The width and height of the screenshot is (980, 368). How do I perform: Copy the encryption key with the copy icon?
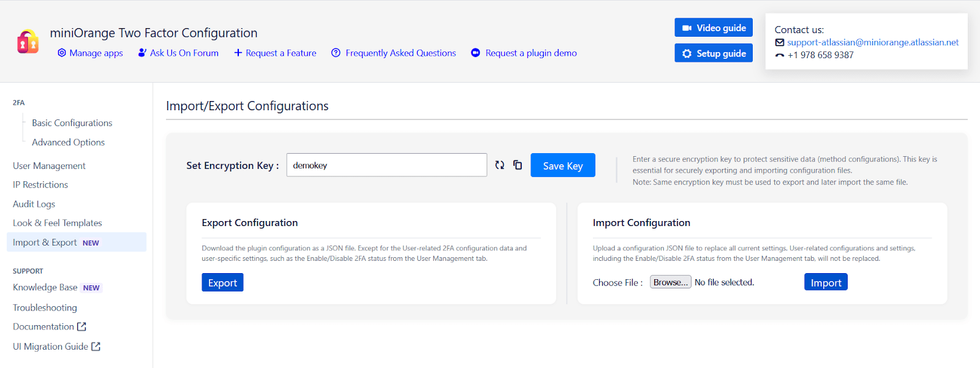(x=518, y=165)
